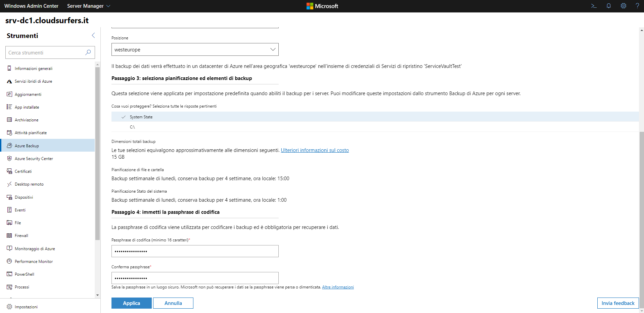Click the Dispositivi icon

click(x=9, y=197)
